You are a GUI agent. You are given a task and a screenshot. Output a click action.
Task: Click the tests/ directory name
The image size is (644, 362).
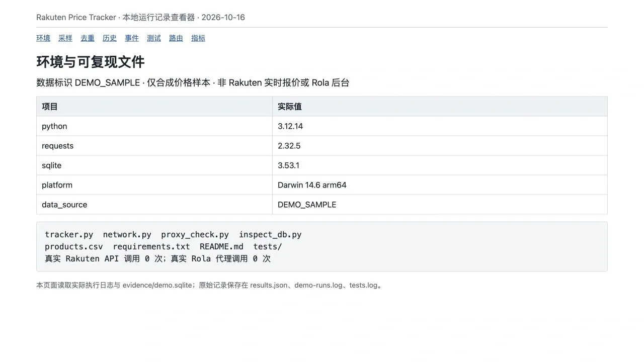[x=268, y=247]
